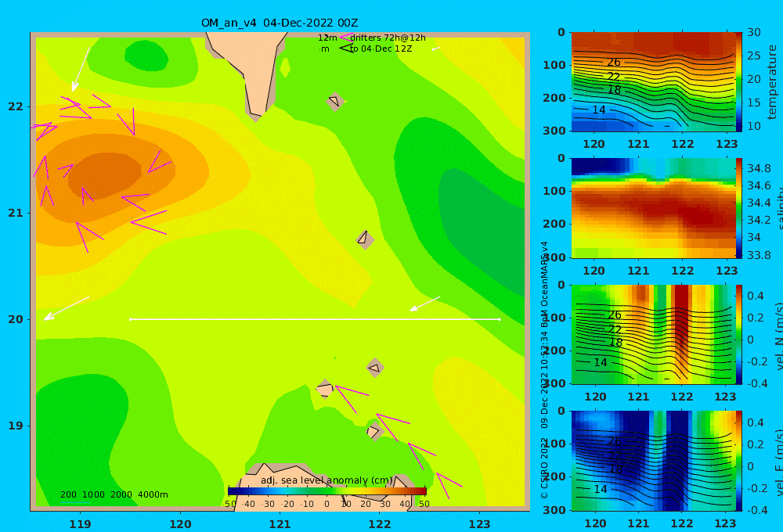Click depth label 300 on temperature panel
This screenshot has width=783, height=532.
554,131
